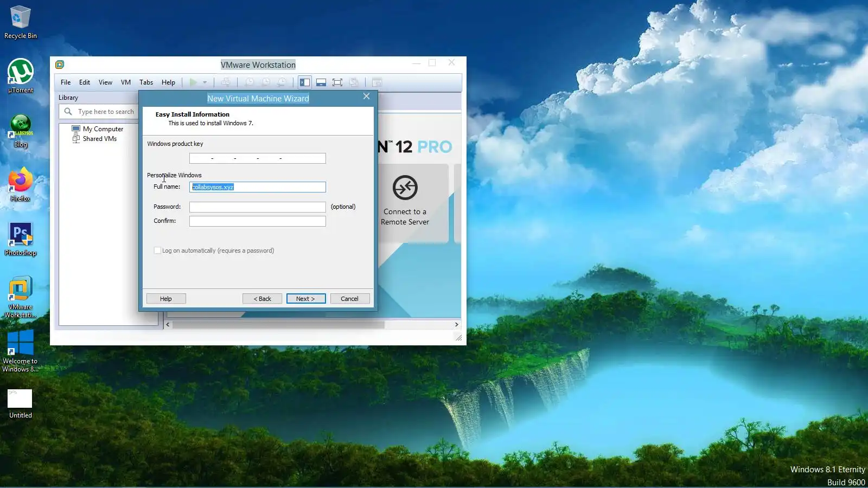Viewport: 868px width, 488px height.
Task: Cancel the New Virtual Machine Wizard
Action: [350, 299]
